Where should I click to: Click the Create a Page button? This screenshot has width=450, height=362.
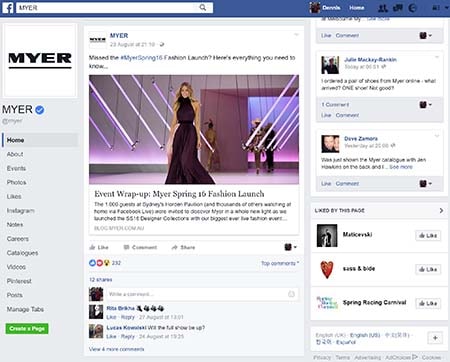click(27, 329)
